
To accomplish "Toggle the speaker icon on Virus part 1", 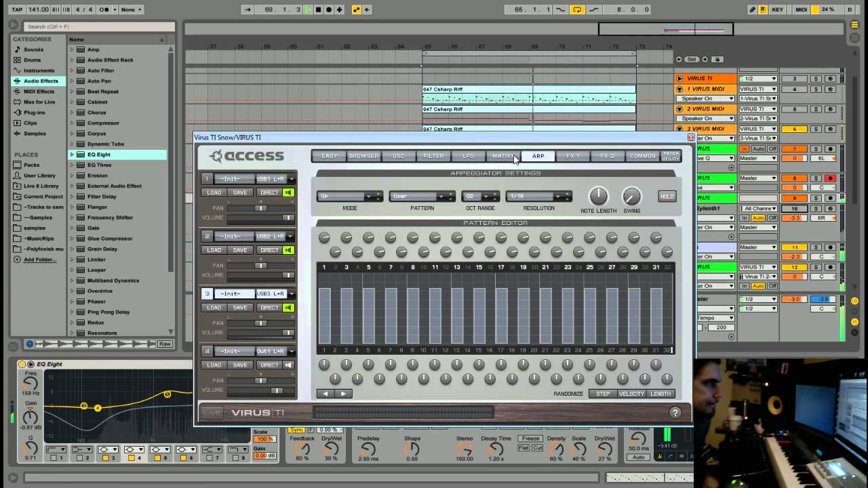I will (288, 192).
